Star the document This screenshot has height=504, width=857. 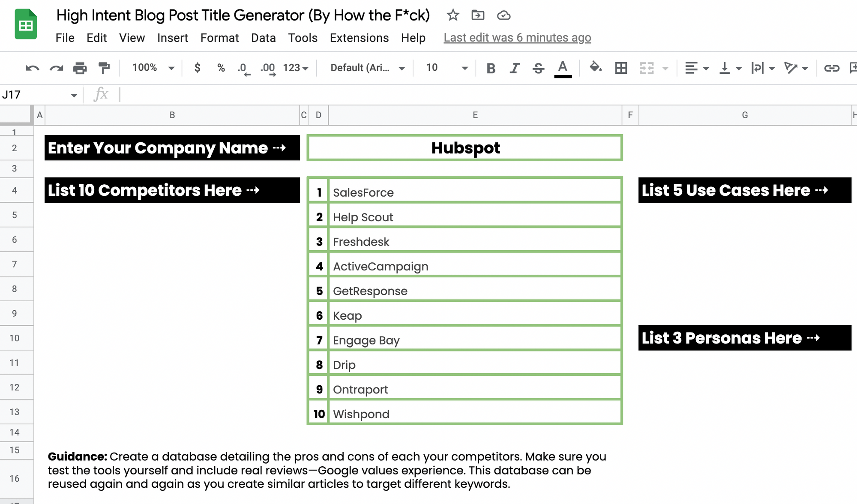(453, 15)
